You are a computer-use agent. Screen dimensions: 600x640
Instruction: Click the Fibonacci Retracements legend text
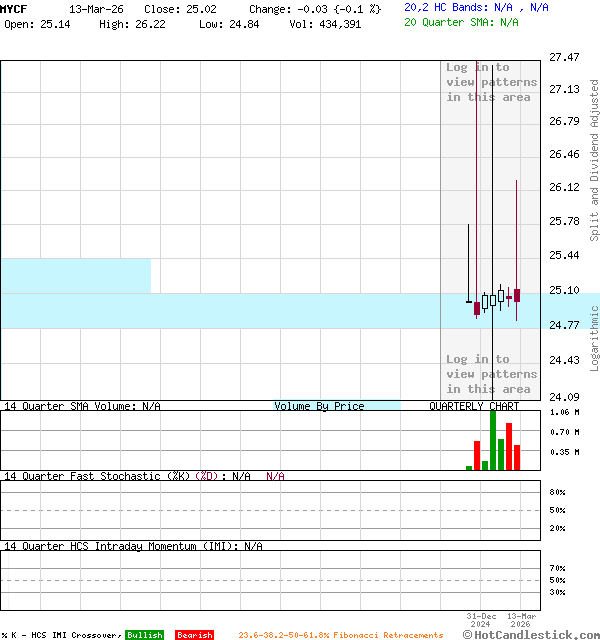(x=340, y=635)
